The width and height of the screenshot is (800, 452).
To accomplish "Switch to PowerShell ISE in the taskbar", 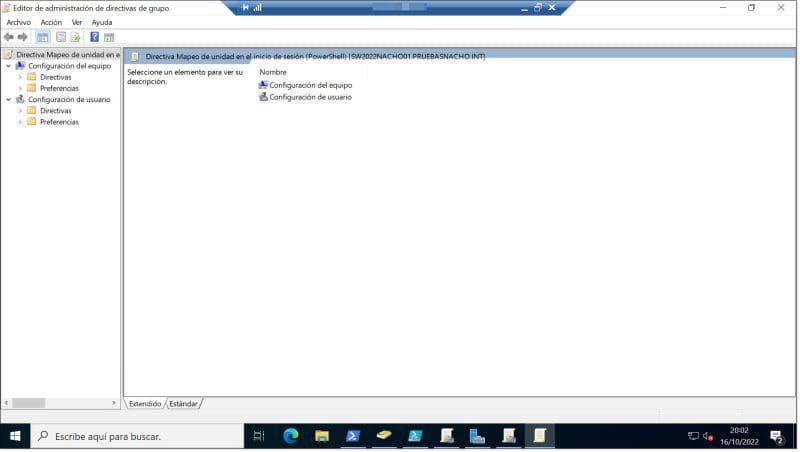I will pos(415,436).
